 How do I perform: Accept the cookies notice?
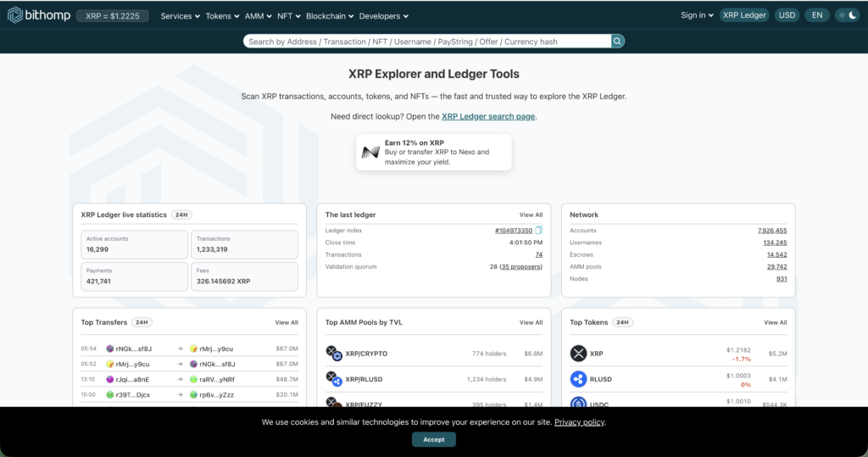tap(434, 439)
